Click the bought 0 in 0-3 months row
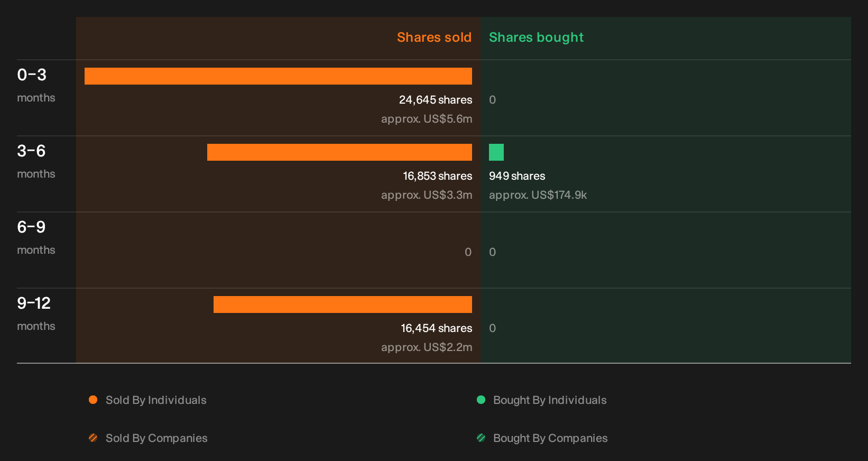868x461 pixels. [493, 100]
